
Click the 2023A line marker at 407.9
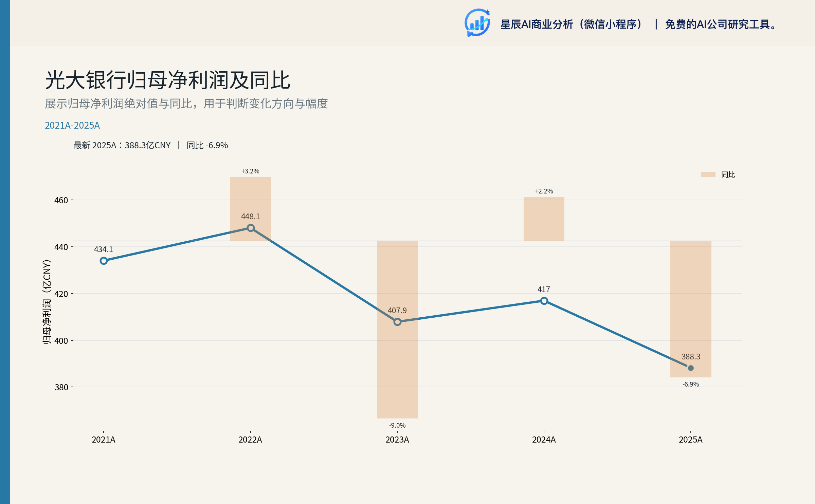(x=397, y=322)
